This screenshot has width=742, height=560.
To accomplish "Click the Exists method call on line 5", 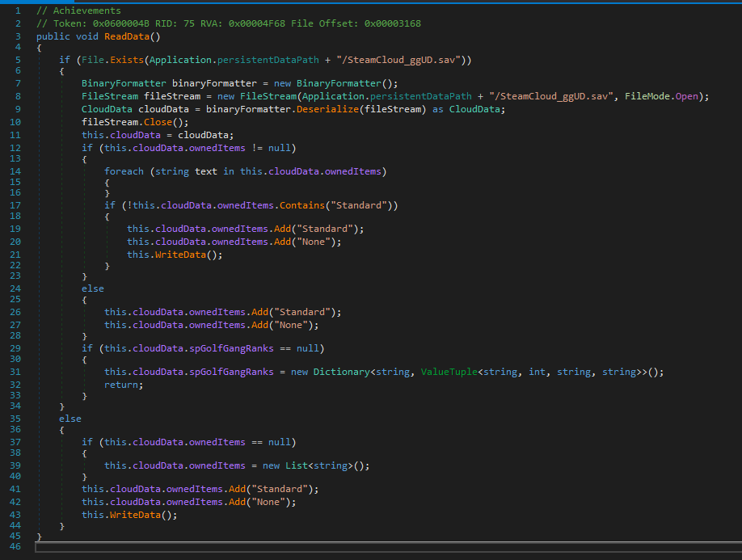I will pyautogui.click(x=126, y=60).
